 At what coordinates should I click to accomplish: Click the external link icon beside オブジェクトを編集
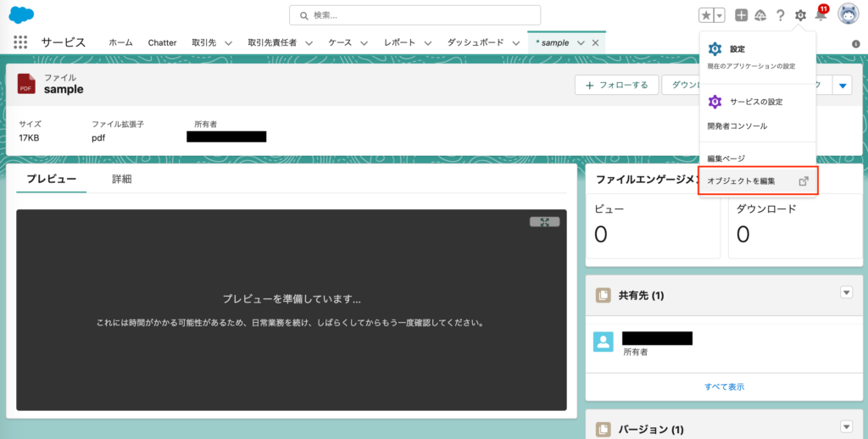[x=804, y=181]
